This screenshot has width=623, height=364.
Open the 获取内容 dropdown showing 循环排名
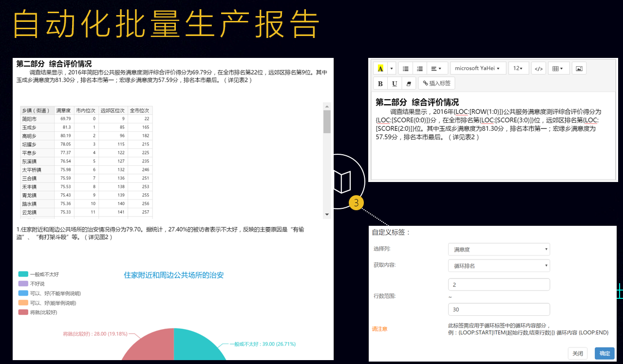coord(499,266)
